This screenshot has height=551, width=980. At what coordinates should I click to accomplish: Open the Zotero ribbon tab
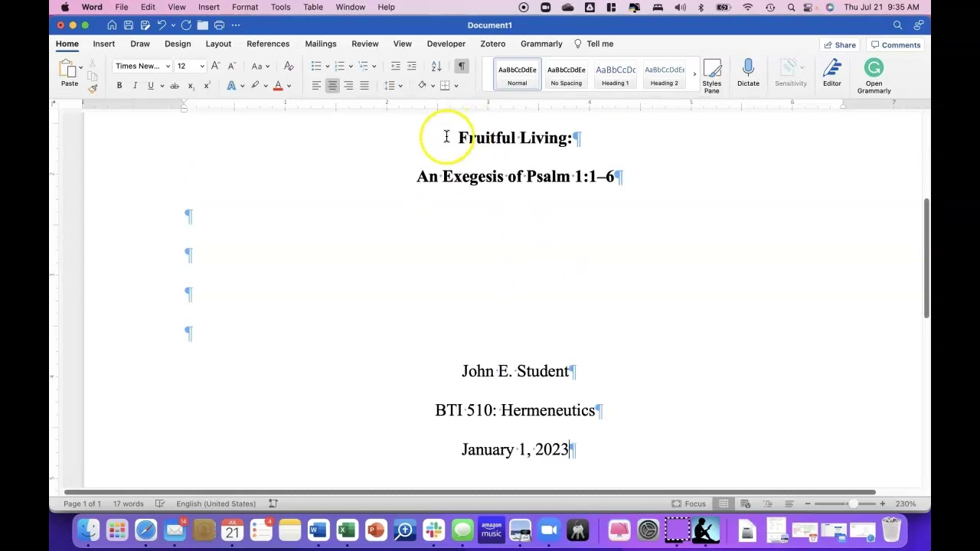click(x=492, y=44)
